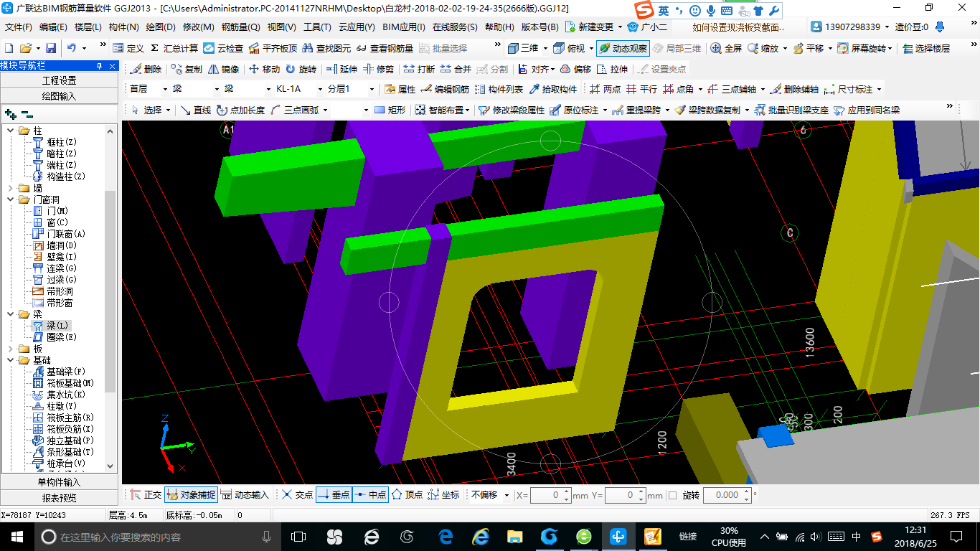Select the 合并 merge tool

[456, 69]
